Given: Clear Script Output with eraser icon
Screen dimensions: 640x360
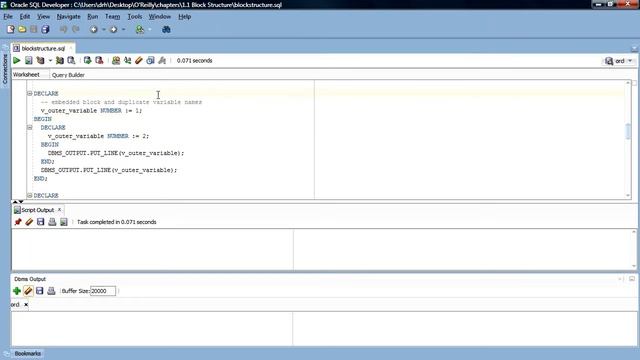Looking at the screenshot, I should point(29,222).
